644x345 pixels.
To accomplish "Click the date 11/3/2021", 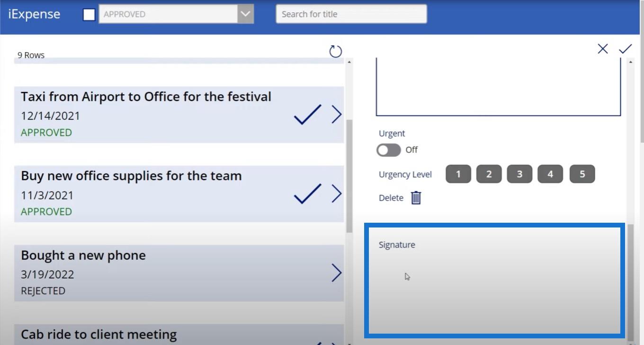I will pos(47,195).
